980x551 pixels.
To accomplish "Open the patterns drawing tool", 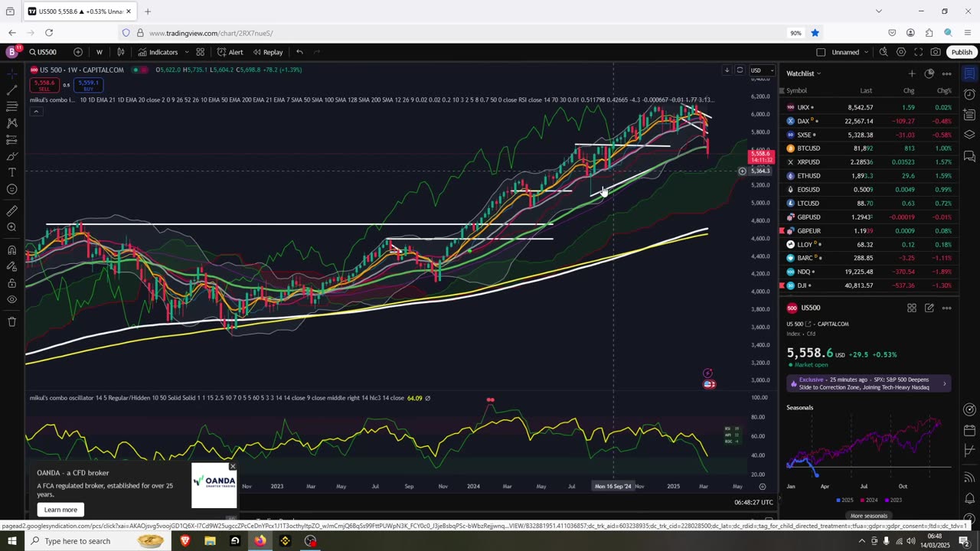I will (x=11, y=123).
